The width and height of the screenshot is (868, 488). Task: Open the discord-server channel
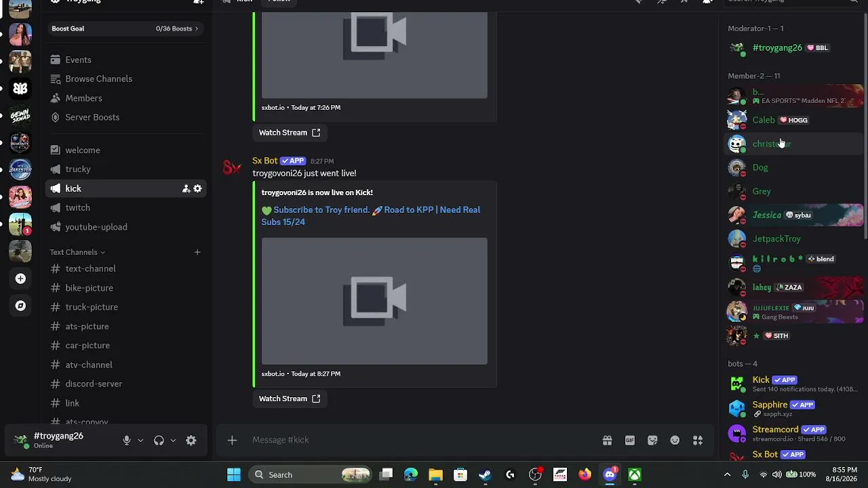(x=126, y=384)
